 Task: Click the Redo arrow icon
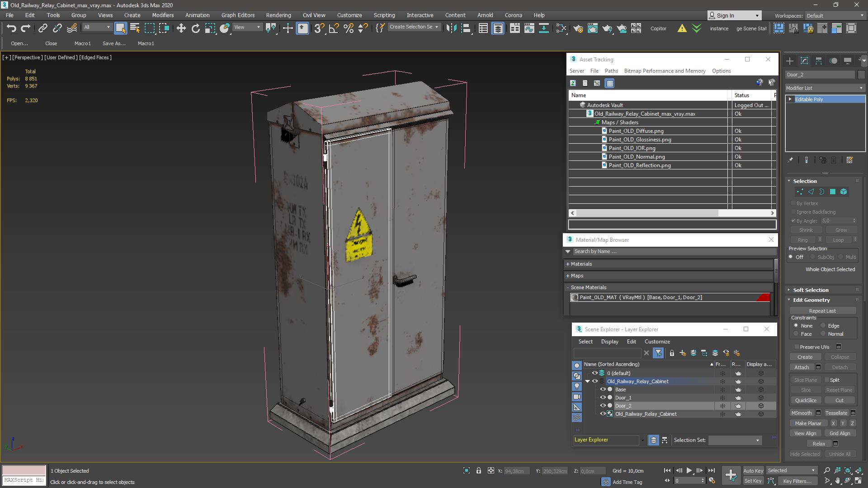point(26,28)
